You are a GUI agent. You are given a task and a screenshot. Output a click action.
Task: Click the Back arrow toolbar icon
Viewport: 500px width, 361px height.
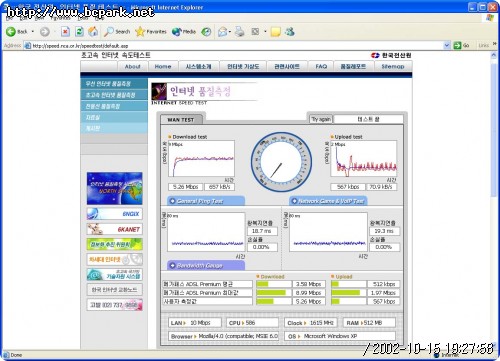tap(11, 32)
